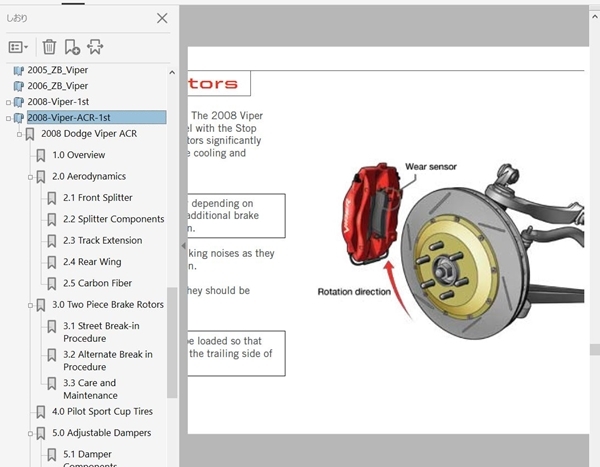Click bookmark icon beside 1.0 Overview
Viewport: 600px width, 467px height.
(41, 155)
